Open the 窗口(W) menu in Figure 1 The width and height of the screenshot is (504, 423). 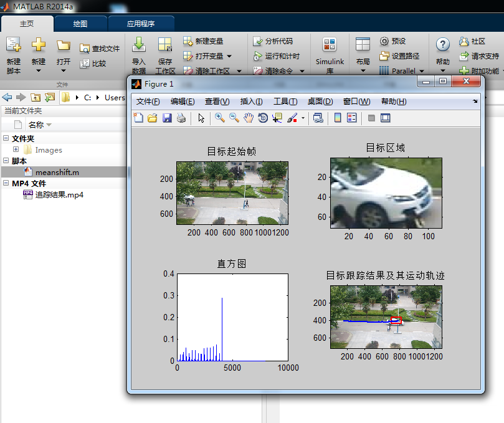tap(357, 102)
